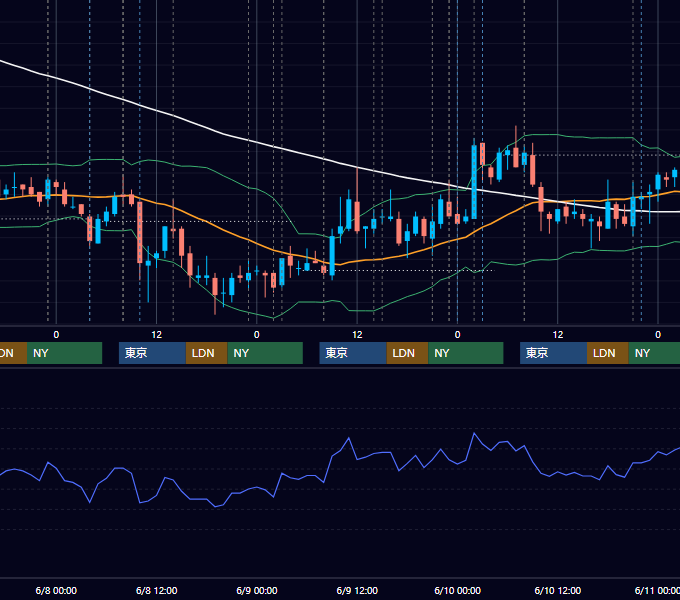The height and width of the screenshot is (600, 680).
Task: Click the LDN session block before 6/9 00:00
Action: click(x=206, y=353)
